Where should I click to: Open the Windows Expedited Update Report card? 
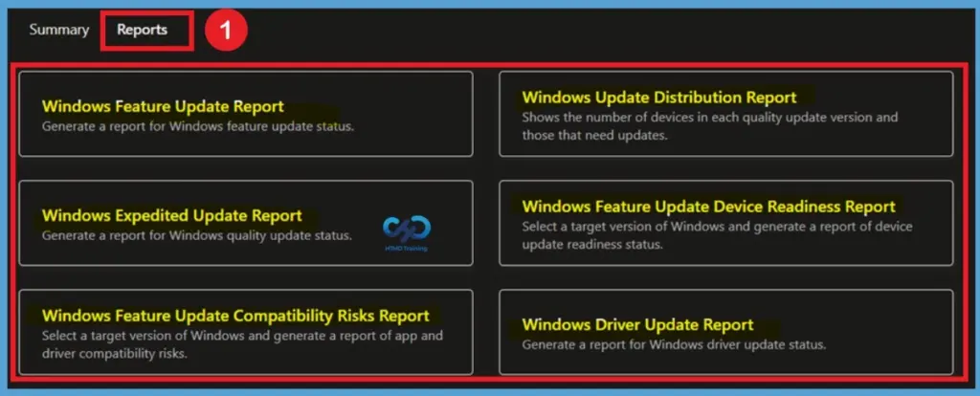coord(246,223)
